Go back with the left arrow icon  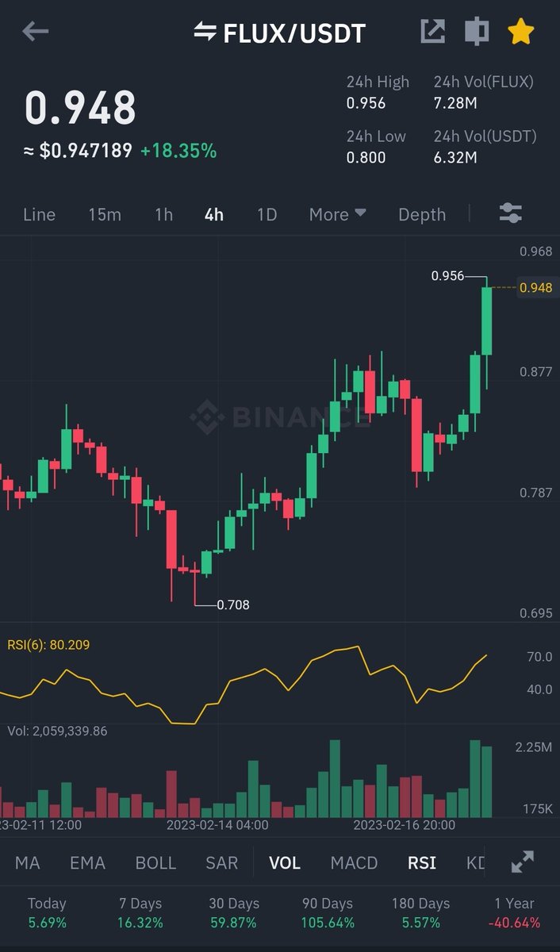[36, 32]
